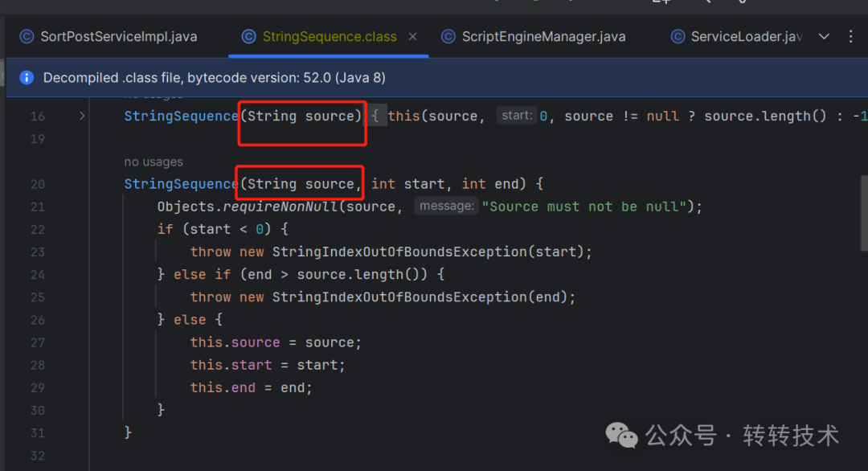The width and height of the screenshot is (868, 471).
Task: Open the editor tabs three-dot options menu
Action: (851, 36)
